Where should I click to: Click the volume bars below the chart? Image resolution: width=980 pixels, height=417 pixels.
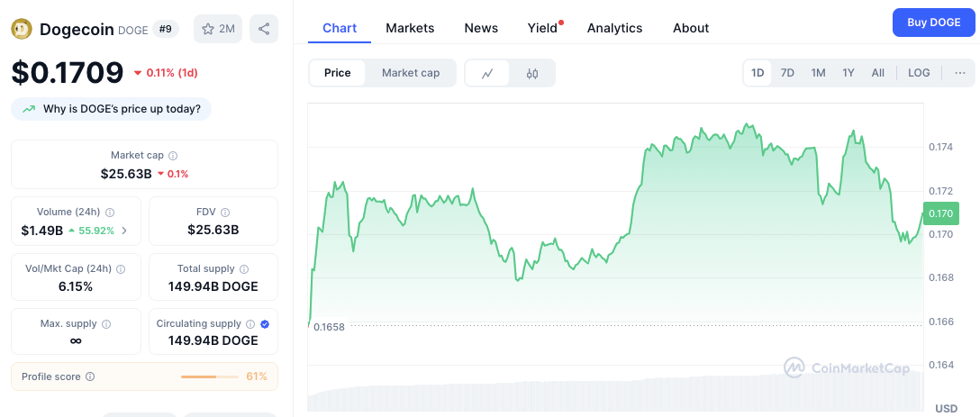(x=615, y=391)
